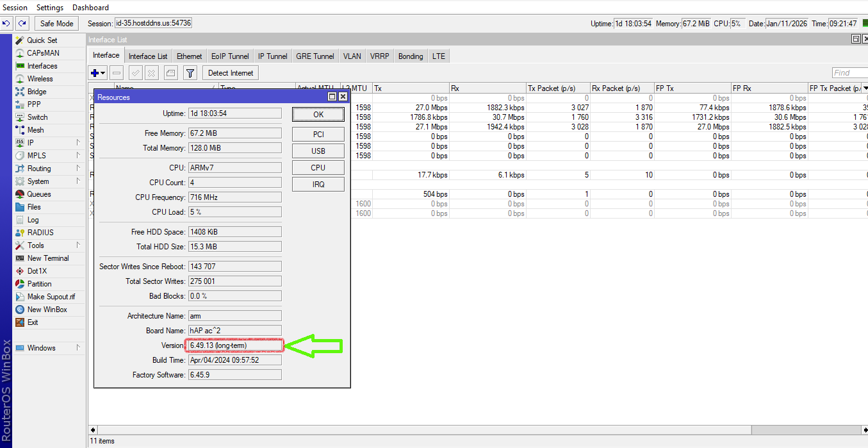Click the Redo arrow icon

point(22,24)
